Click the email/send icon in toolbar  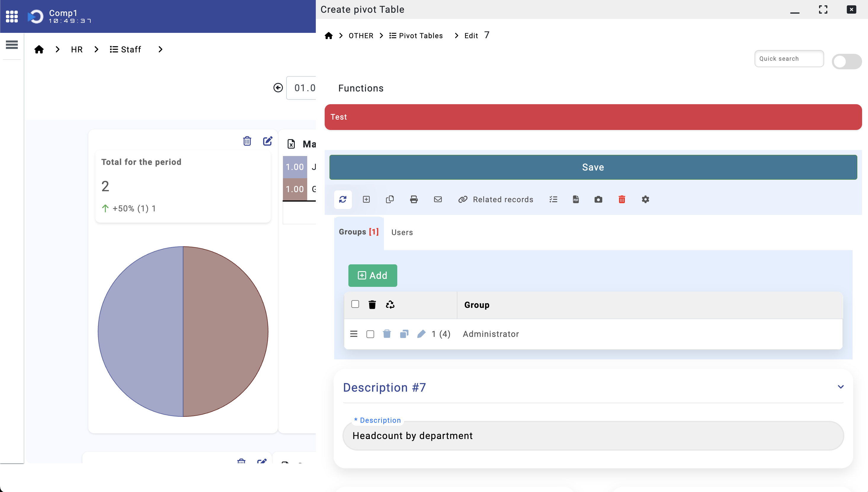[438, 200]
